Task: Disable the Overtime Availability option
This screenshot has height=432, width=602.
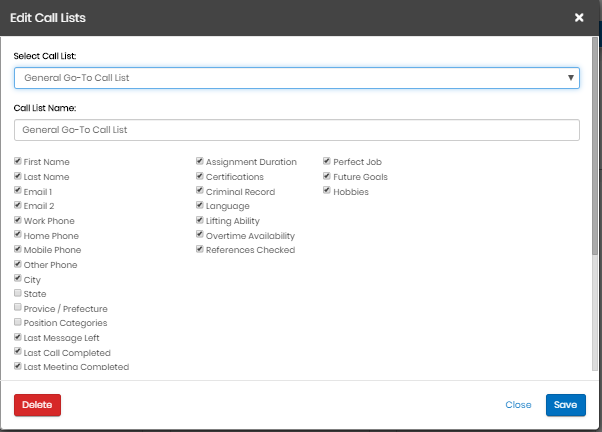Action: tap(200, 235)
